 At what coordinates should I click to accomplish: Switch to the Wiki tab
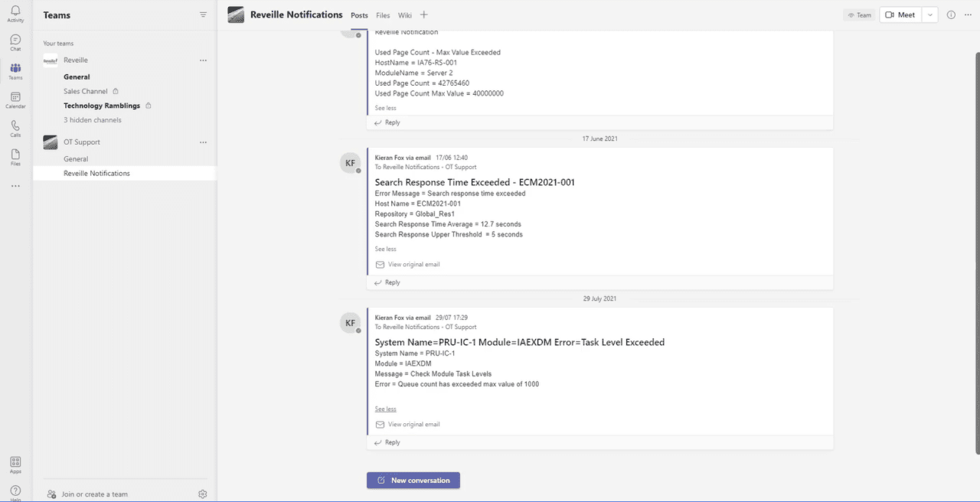(x=405, y=15)
